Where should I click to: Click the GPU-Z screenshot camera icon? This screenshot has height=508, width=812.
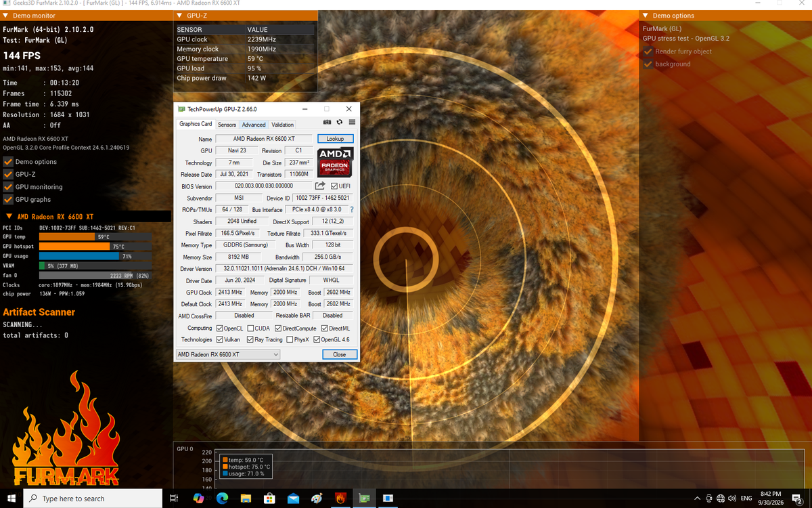click(328, 123)
